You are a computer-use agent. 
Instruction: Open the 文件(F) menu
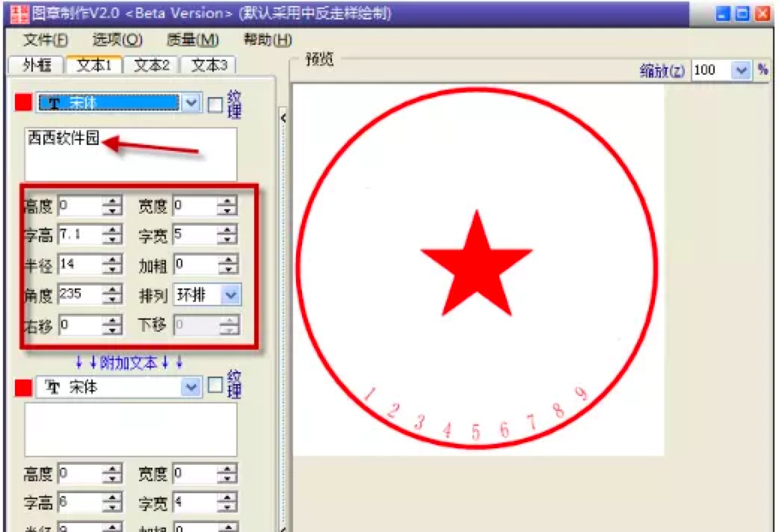coord(46,40)
